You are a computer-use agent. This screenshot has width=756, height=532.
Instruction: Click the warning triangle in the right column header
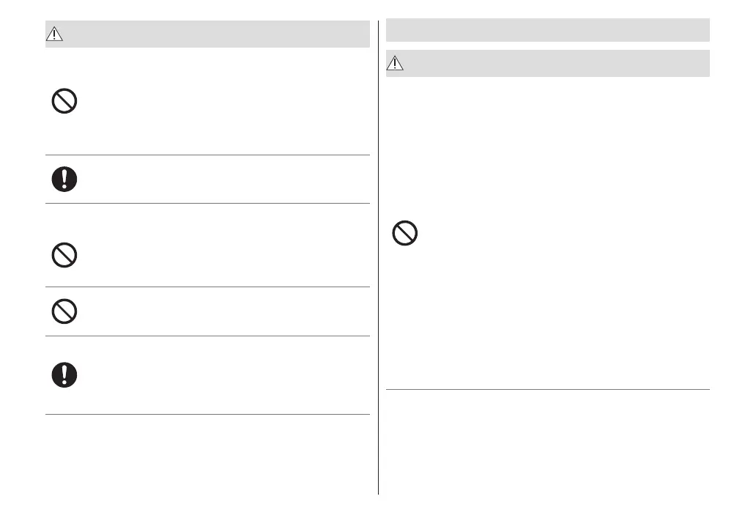(395, 64)
